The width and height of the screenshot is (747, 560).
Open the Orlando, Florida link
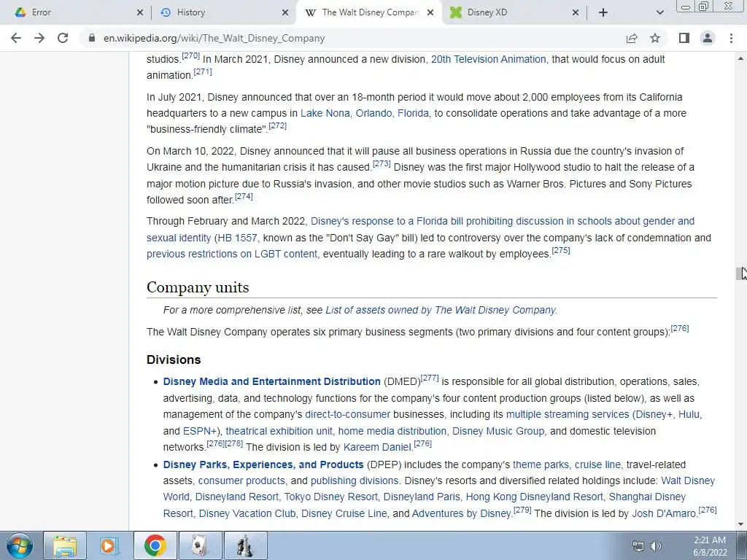pos(392,113)
